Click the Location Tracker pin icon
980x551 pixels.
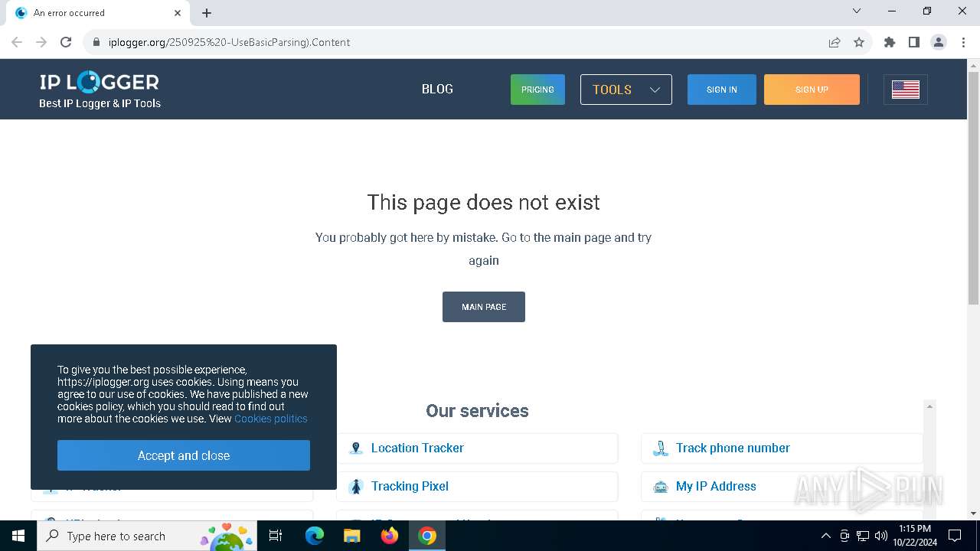[355, 448]
